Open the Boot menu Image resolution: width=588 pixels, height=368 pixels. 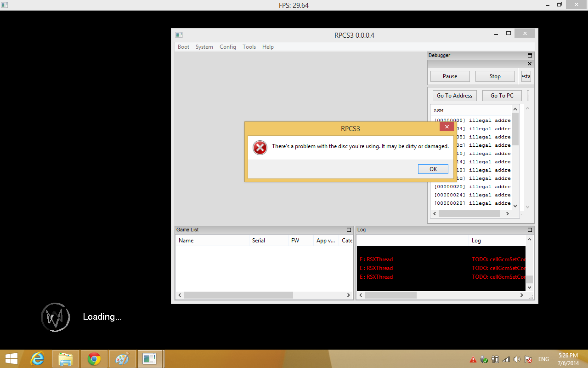(x=183, y=47)
